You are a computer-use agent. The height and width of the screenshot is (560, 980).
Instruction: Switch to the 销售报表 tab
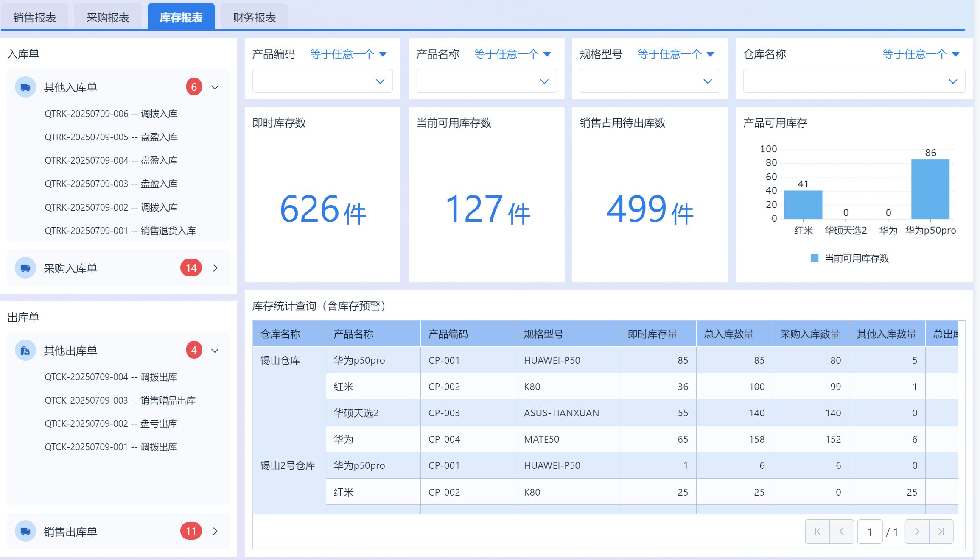(x=35, y=17)
